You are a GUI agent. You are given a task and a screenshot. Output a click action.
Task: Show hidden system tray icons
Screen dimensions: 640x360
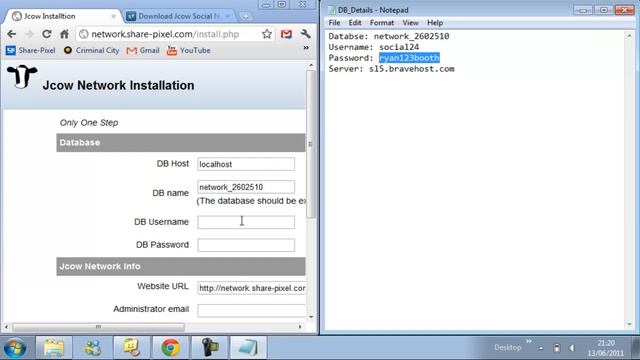click(541, 348)
